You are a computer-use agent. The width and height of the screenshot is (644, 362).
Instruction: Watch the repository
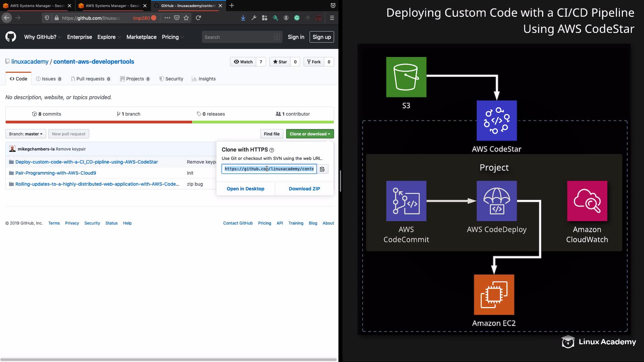pyautogui.click(x=243, y=62)
